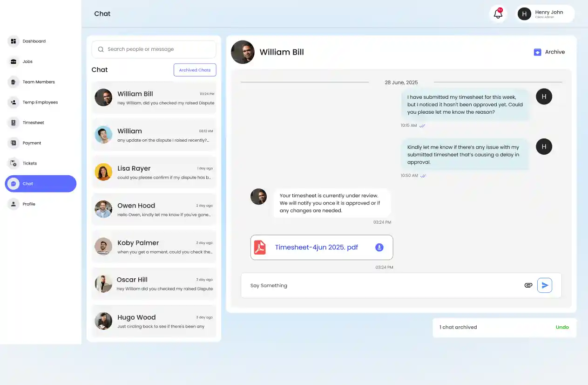This screenshot has height=385, width=588.
Task: Open the notification bell
Action: click(x=497, y=14)
